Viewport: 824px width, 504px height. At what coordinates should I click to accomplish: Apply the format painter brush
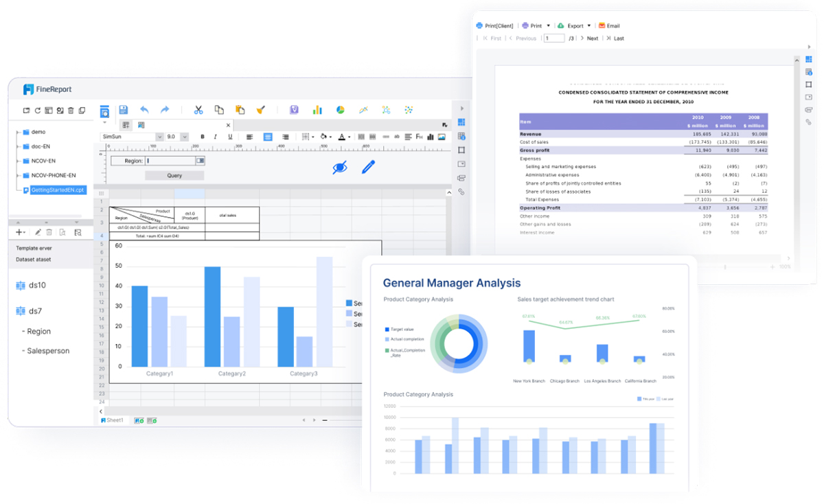[x=260, y=110]
